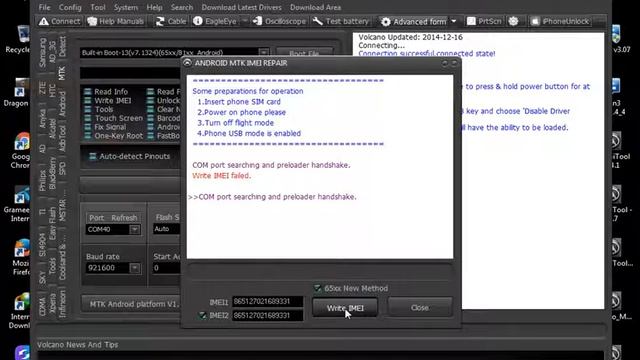
Task: Toggle Auto-detect Pinouts checkbox
Action: pos(93,156)
